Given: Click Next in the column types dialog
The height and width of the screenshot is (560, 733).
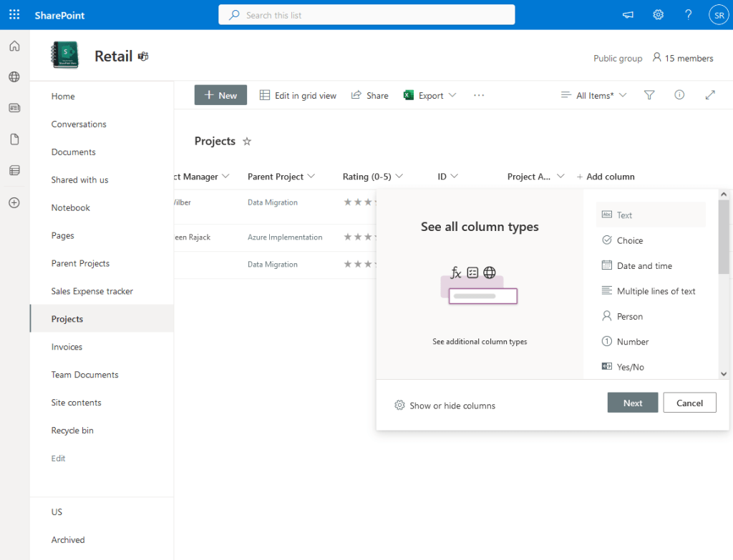Looking at the screenshot, I should coord(632,402).
